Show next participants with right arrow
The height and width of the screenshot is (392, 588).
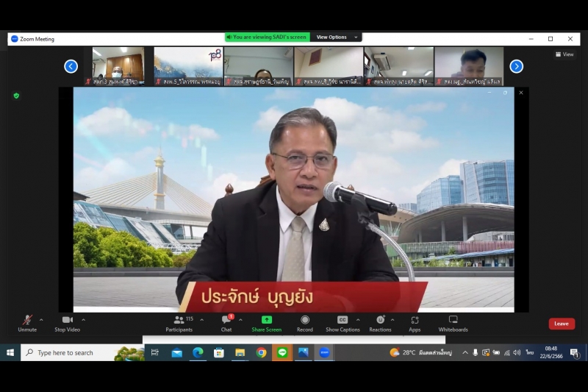(517, 66)
